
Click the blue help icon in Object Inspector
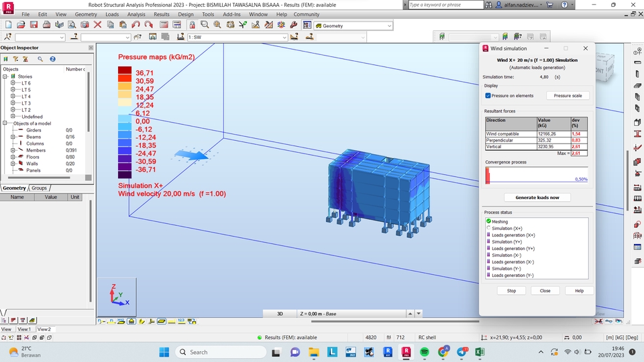coord(52,59)
